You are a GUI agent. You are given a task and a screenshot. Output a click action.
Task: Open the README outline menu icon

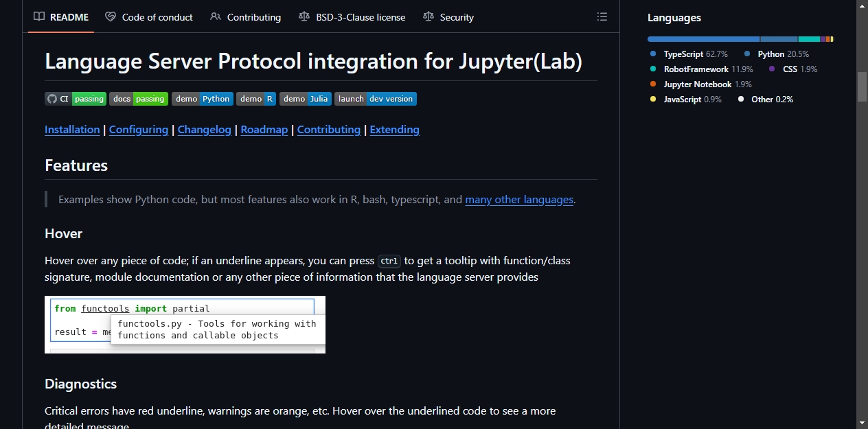click(602, 17)
